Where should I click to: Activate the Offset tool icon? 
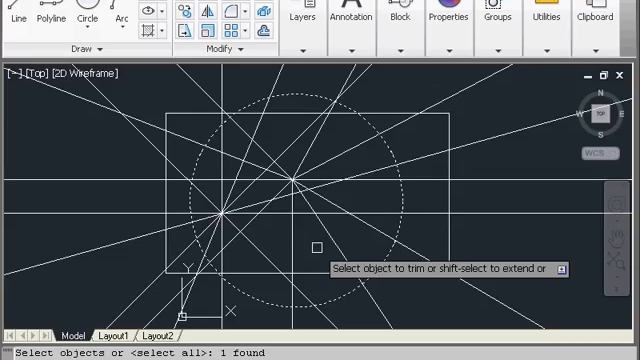[x=264, y=31]
